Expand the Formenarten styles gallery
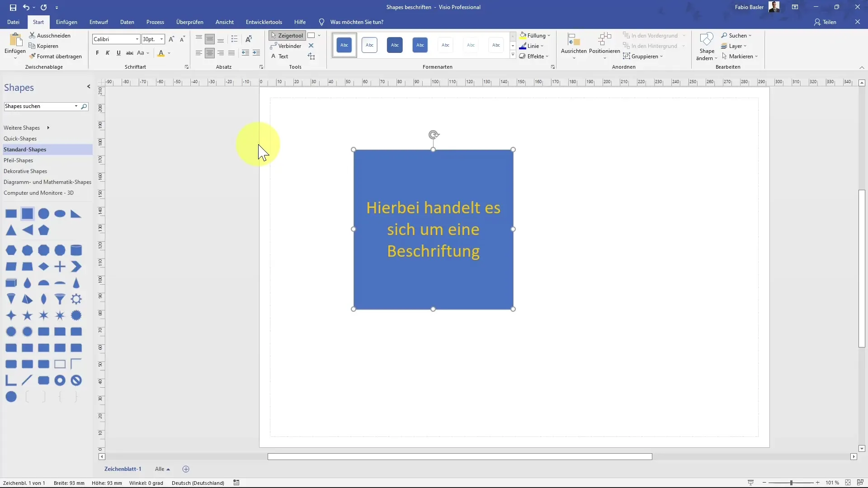 (513, 55)
